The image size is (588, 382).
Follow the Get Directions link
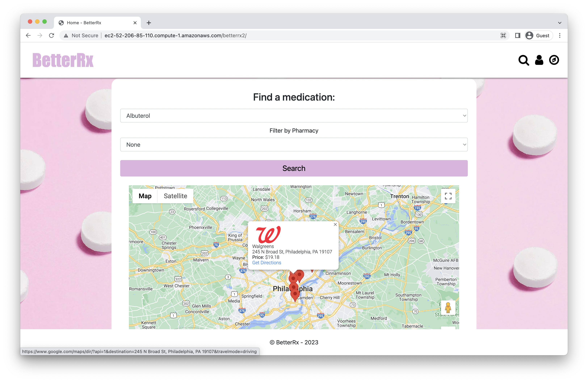267,263
